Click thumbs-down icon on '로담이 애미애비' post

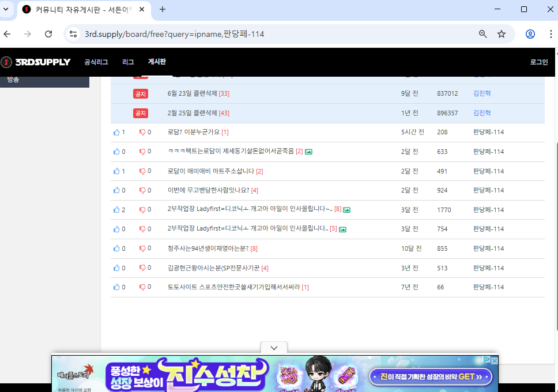[x=142, y=171]
